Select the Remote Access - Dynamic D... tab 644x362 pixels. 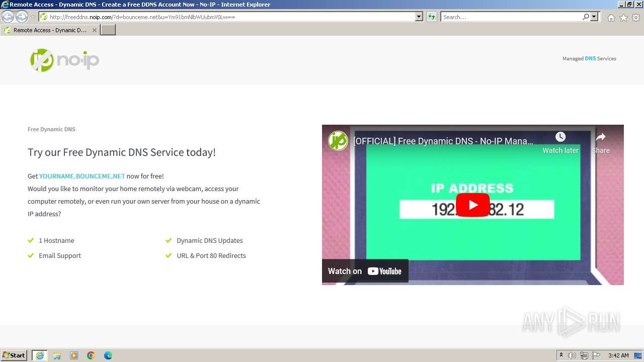pos(50,30)
